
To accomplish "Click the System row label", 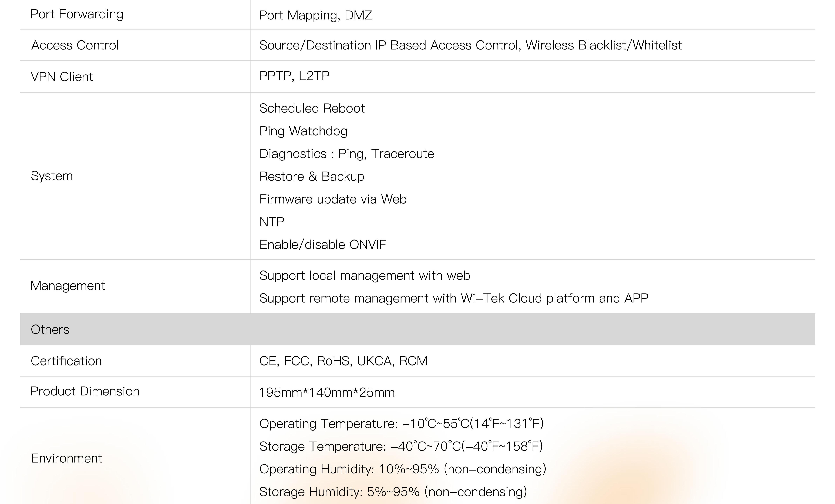I will [52, 176].
